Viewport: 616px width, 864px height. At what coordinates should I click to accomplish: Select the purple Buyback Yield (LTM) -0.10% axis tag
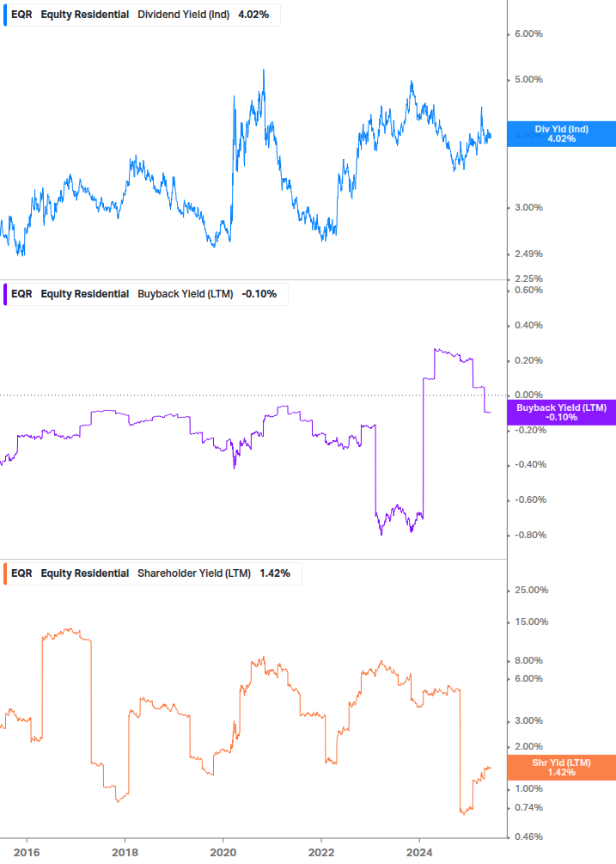coord(561,413)
